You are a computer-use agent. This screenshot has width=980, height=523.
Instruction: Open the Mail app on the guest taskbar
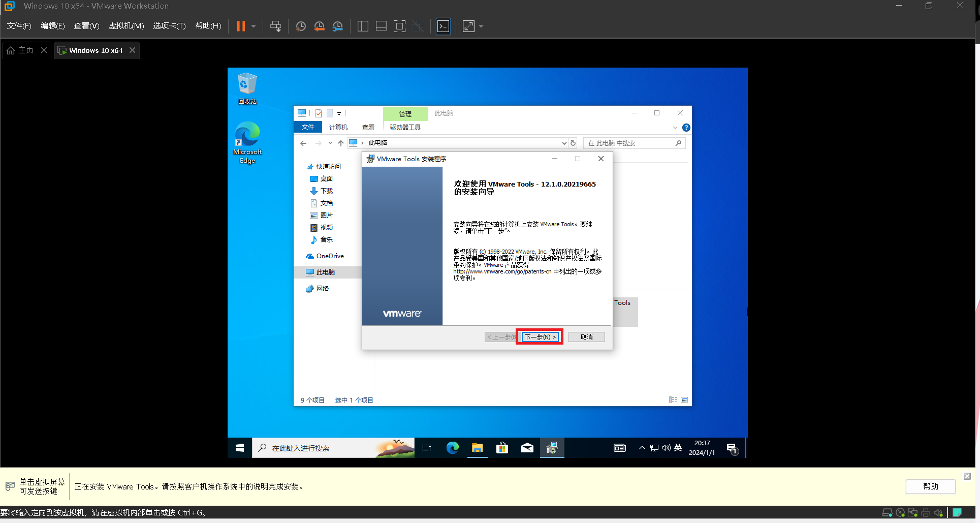tap(527, 448)
